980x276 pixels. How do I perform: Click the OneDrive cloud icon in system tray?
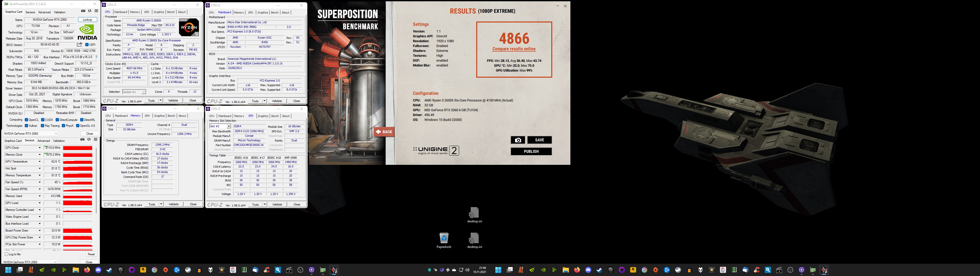454,270
